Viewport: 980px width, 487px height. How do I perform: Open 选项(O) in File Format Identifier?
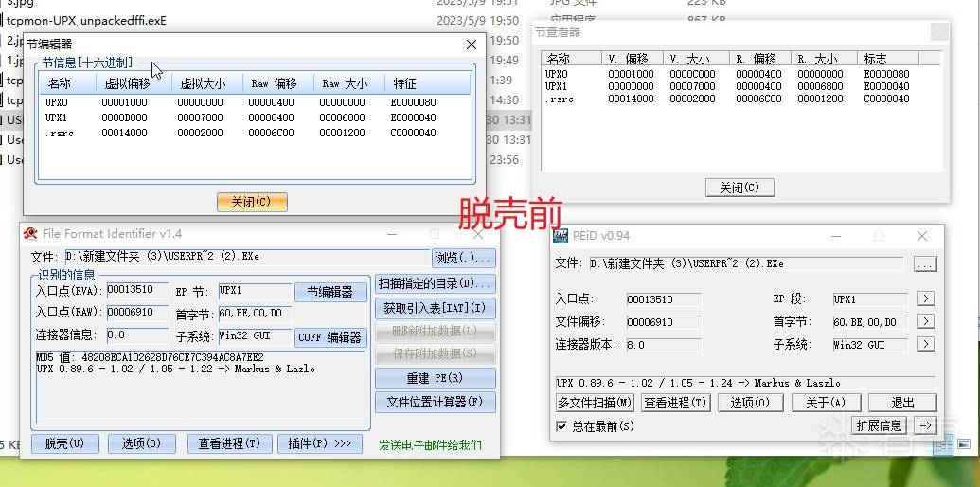(x=141, y=443)
